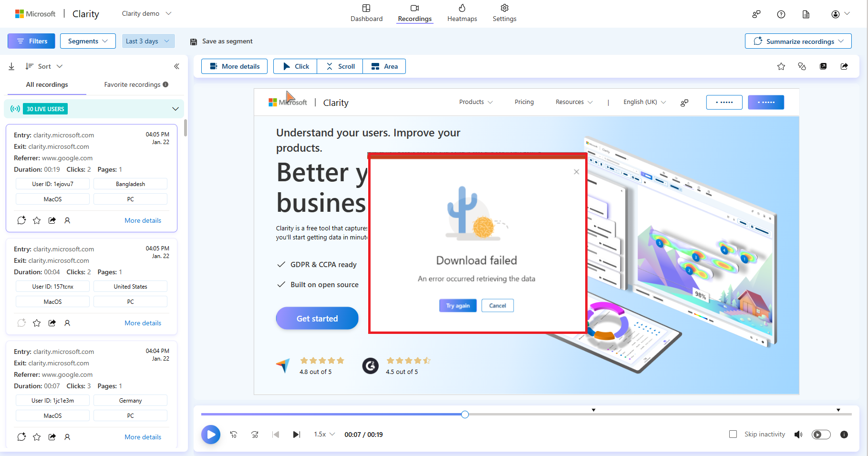The height and width of the screenshot is (456, 868).
Task: Share the 1jc1e3m recording
Action: [52, 437]
